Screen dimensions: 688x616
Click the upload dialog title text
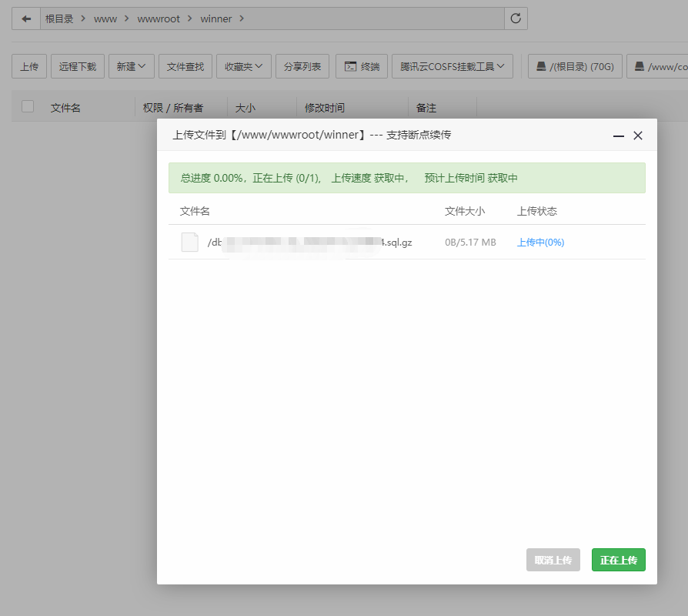tap(312, 135)
